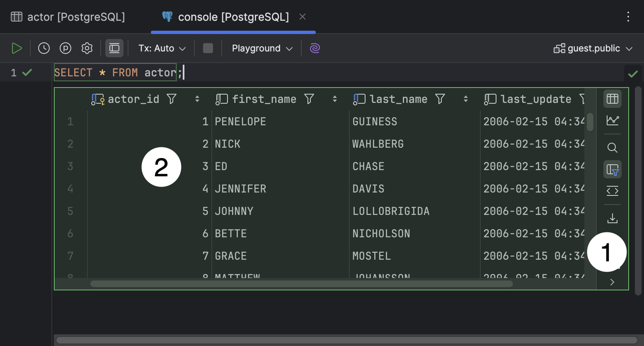Viewport: 644px width, 346px height.
Task: Expand the collapsed right panel chevron
Action: [612, 282]
